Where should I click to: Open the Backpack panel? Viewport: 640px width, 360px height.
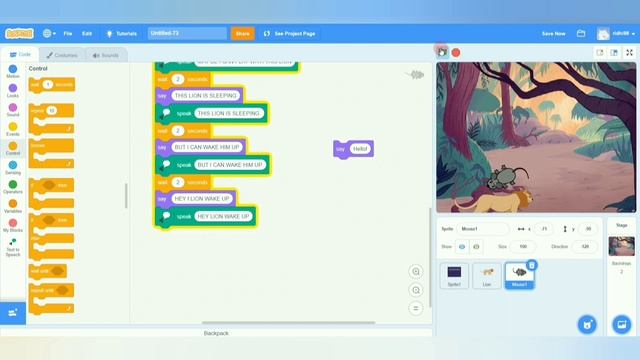(216, 333)
